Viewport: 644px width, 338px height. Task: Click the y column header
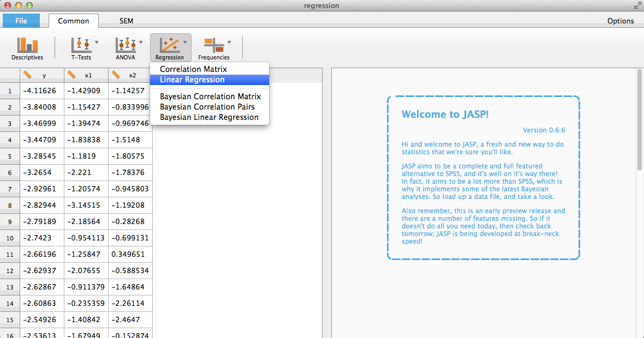click(42, 75)
